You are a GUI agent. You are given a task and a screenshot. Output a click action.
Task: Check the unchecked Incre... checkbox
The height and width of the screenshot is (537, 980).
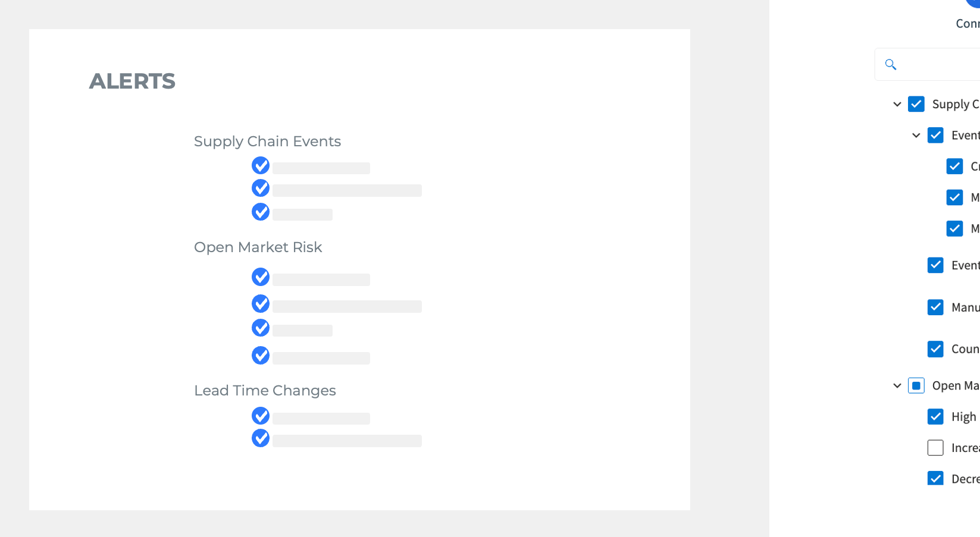935,448
